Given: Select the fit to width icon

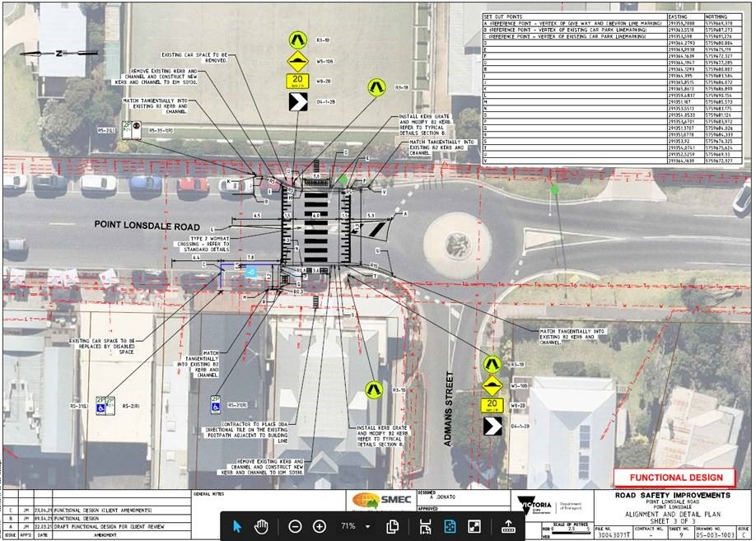Looking at the screenshot, I should [425, 526].
